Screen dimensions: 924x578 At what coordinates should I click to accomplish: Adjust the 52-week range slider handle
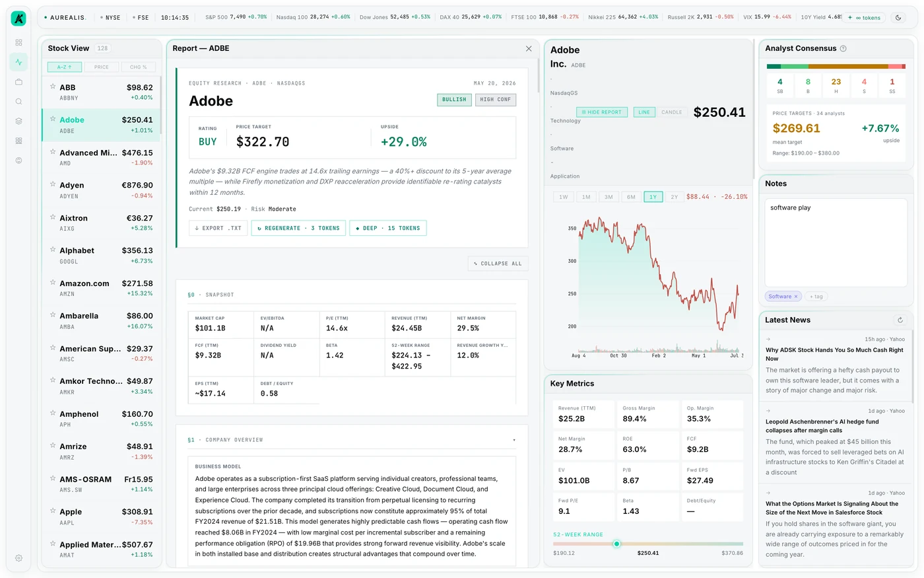click(616, 544)
